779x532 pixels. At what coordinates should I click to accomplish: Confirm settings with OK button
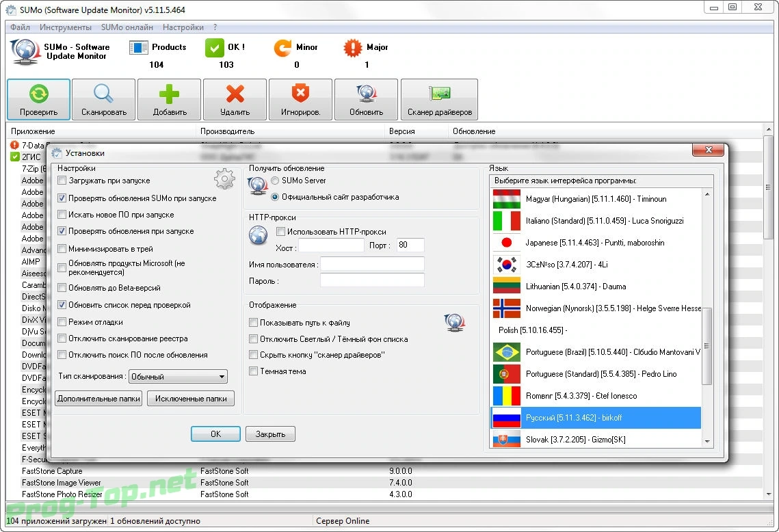pos(215,434)
